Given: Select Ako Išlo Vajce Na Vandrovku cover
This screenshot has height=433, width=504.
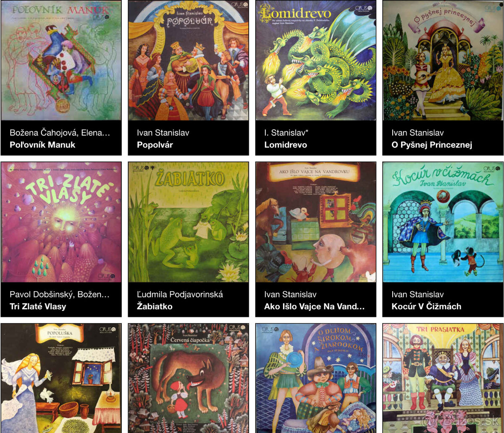Looking at the screenshot, I should pyautogui.click(x=315, y=222).
